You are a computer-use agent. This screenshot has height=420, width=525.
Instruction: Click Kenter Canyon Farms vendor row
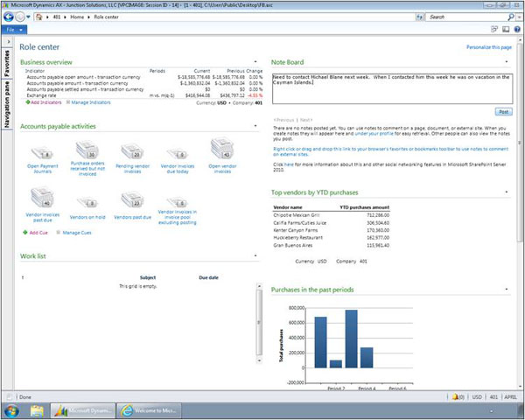point(331,230)
